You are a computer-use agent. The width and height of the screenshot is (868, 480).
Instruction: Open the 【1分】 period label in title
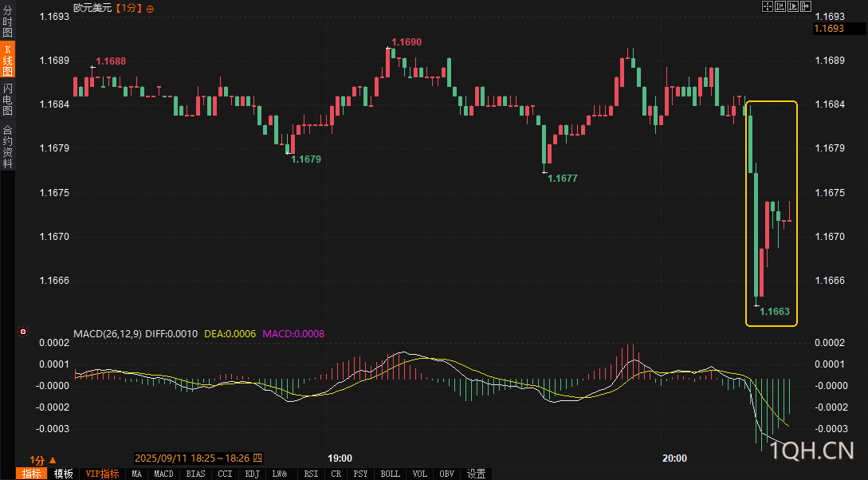click(x=128, y=8)
